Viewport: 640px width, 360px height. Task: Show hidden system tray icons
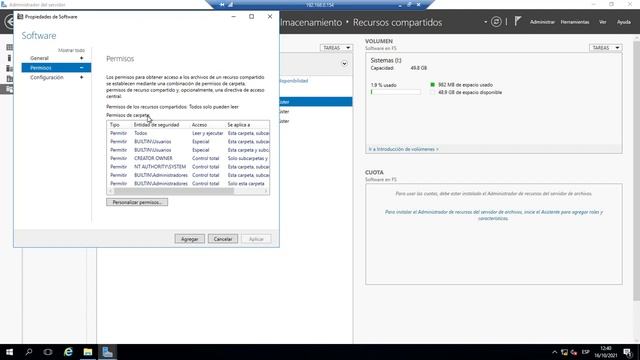pyautogui.click(x=554, y=352)
